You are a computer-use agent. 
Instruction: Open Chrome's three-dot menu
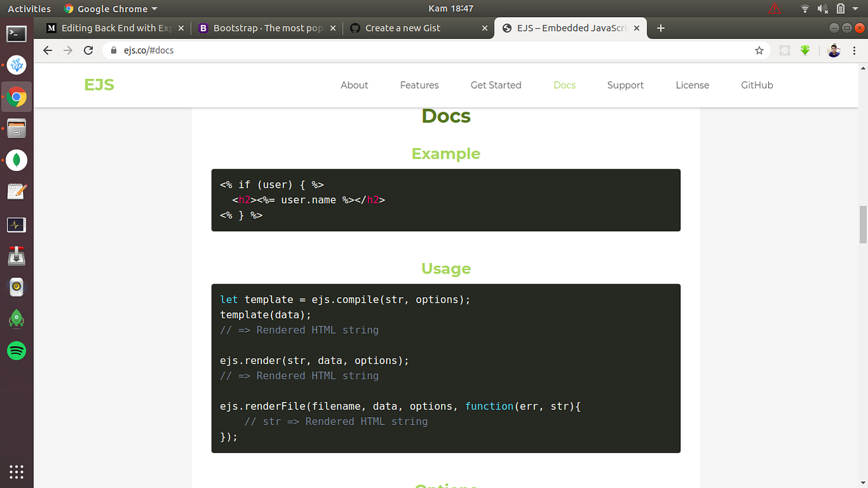click(855, 50)
